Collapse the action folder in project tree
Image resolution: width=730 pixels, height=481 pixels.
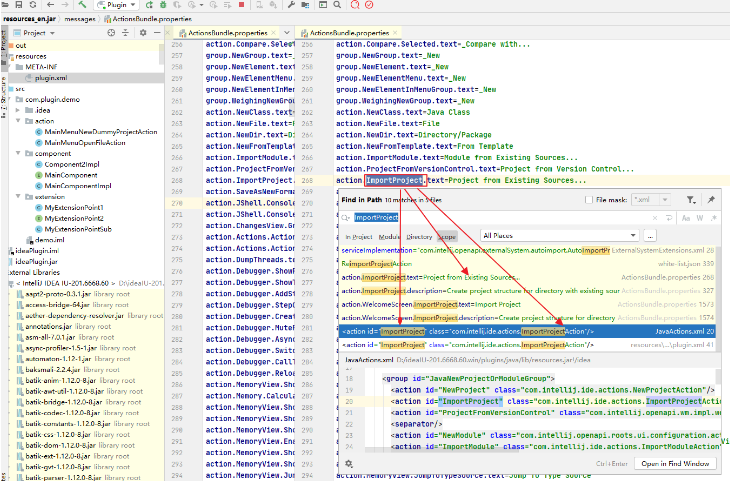[18, 121]
